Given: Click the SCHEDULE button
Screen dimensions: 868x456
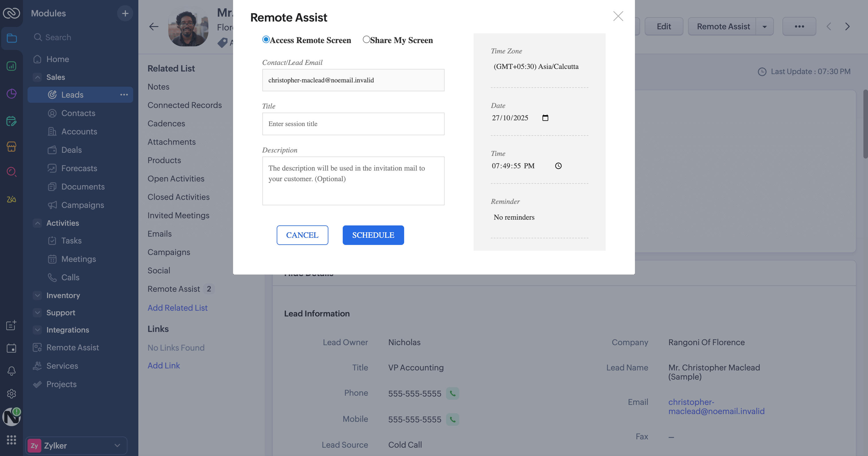Looking at the screenshot, I should point(373,235).
